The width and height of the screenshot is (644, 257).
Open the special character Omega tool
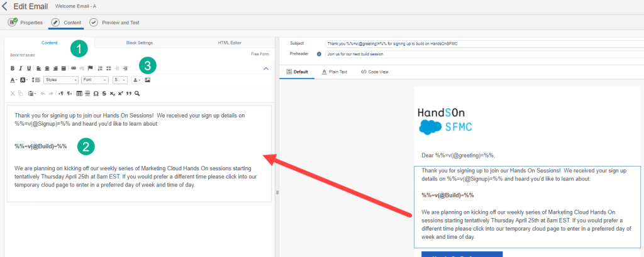(x=96, y=94)
